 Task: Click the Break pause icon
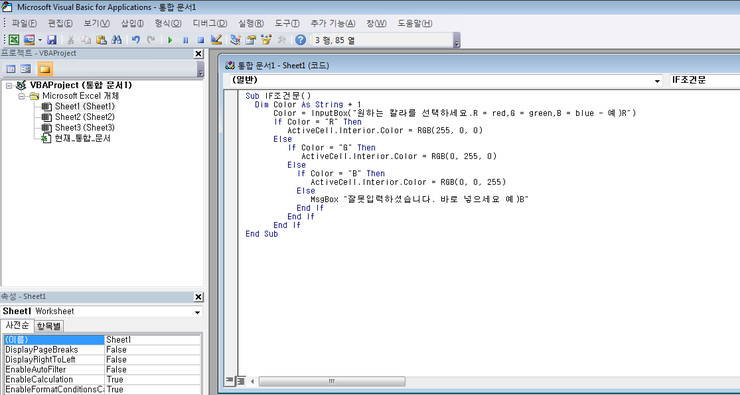[185, 40]
